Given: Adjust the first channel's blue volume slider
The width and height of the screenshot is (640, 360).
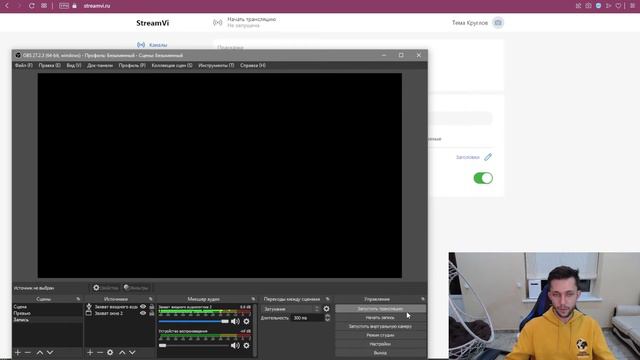Looking at the screenshot, I should (x=193, y=322).
